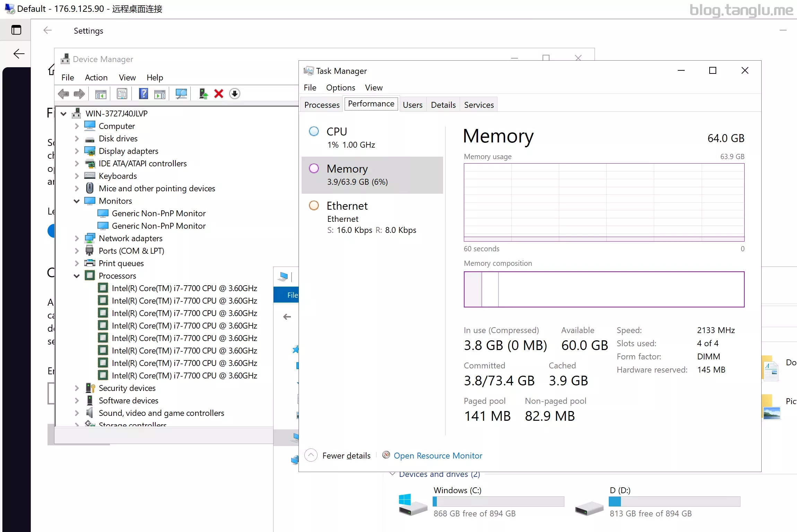Expand the Display adapters node
Viewport: 797px width, 532px height.
pos(77,151)
